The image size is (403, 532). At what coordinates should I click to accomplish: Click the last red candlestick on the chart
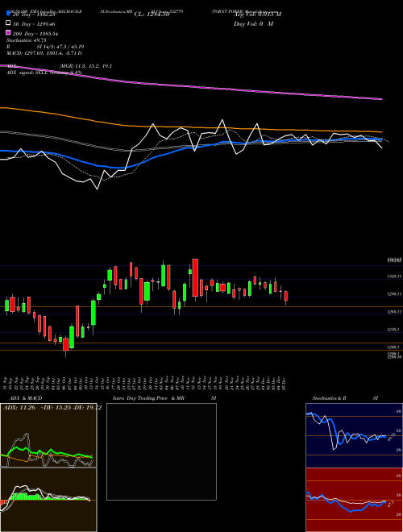(286, 296)
